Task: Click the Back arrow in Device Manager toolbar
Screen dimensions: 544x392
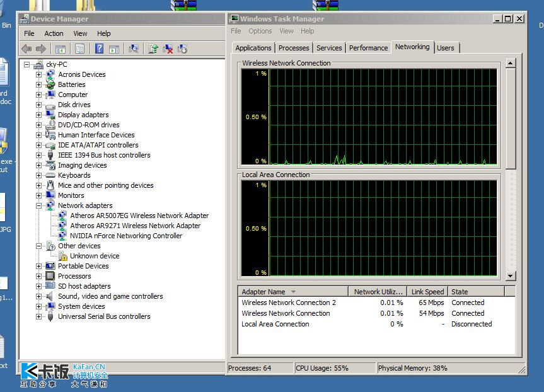Action: 26,49
